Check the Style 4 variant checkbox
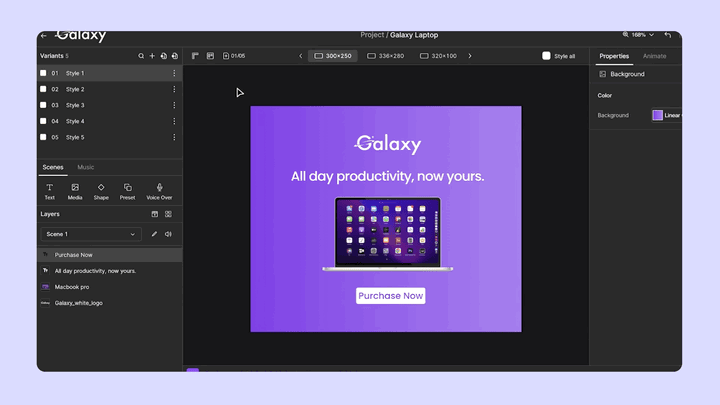Viewport: 720px width, 405px height. pyautogui.click(x=43, y=121)
